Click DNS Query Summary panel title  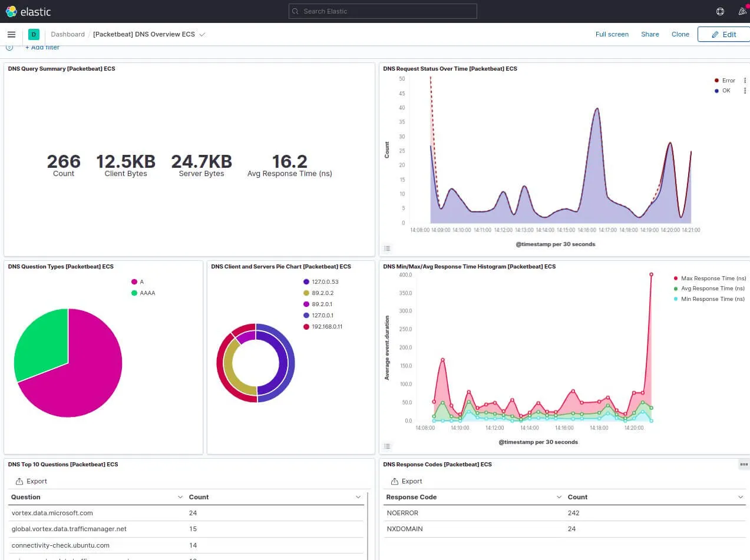[62, 69]
